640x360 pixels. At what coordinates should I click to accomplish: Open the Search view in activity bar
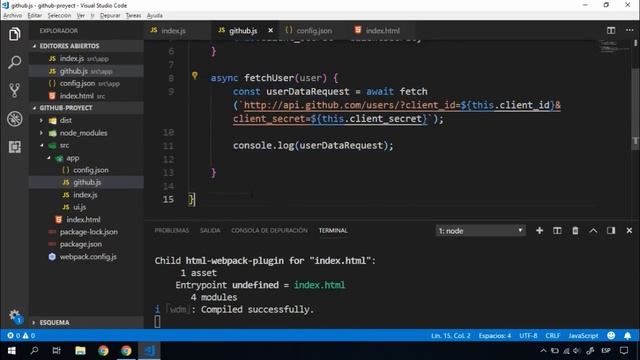tap(14, 62)
